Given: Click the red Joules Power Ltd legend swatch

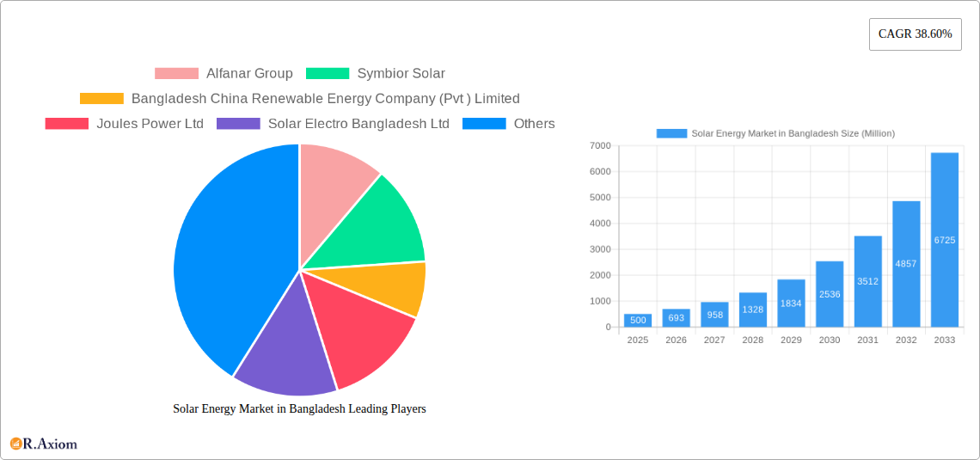Looking at the screenshot, I should pyautogui.click(x=67, y=124).
